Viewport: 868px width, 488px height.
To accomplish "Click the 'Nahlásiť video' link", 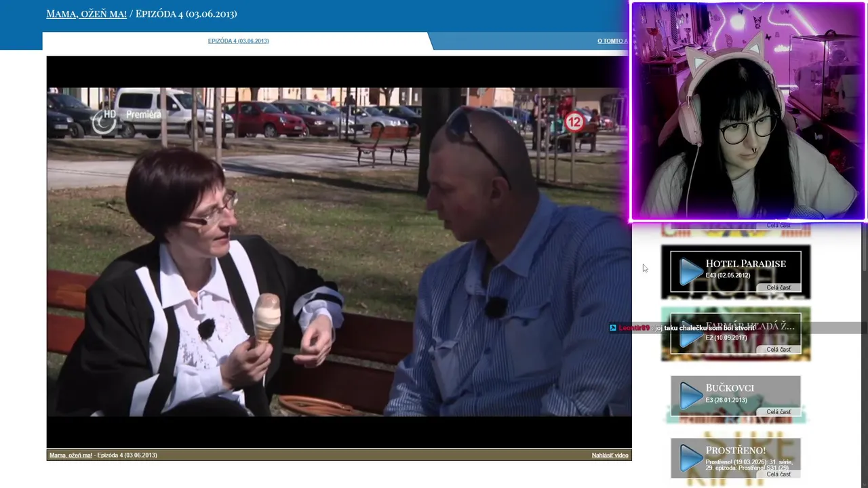I will (x=610, y=455).
